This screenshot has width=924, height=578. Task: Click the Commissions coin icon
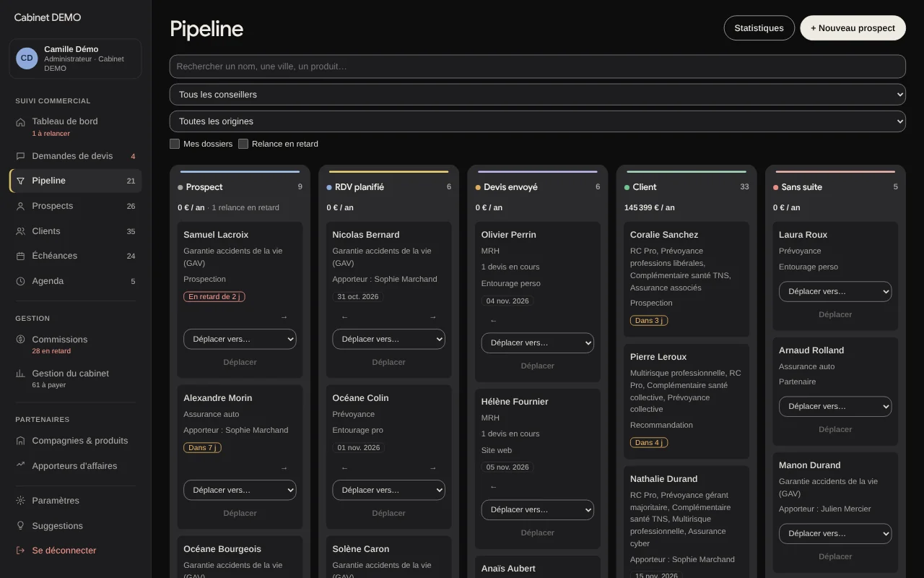(20, 340)
